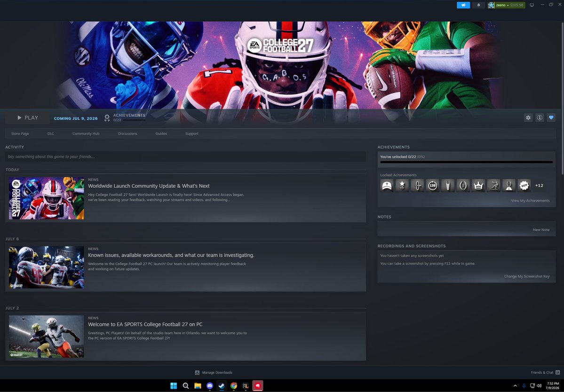Select the crown achievement icon

coord(478,185)
